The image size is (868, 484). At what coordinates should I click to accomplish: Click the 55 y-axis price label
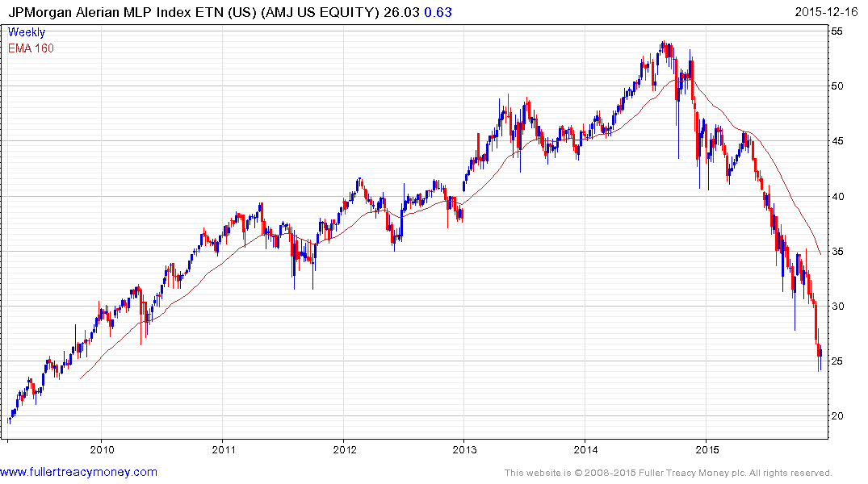point(837,31)
